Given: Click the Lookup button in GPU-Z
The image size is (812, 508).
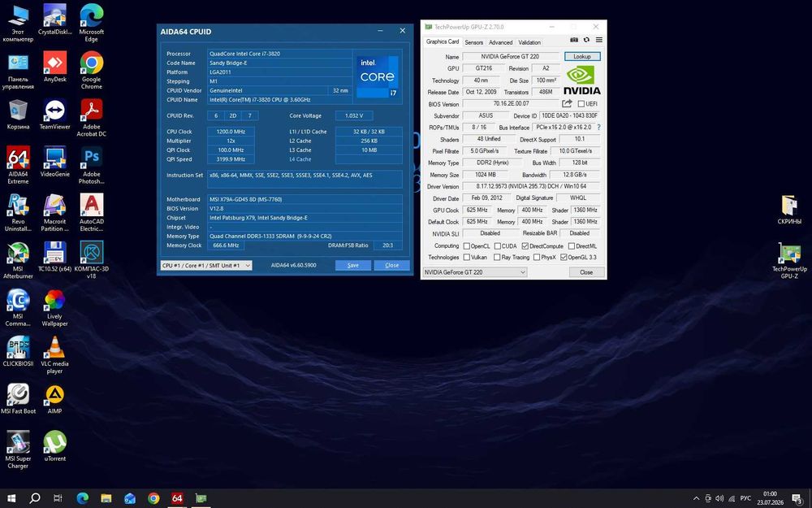Looking at the screenshot, I should (x=582, y=57).
